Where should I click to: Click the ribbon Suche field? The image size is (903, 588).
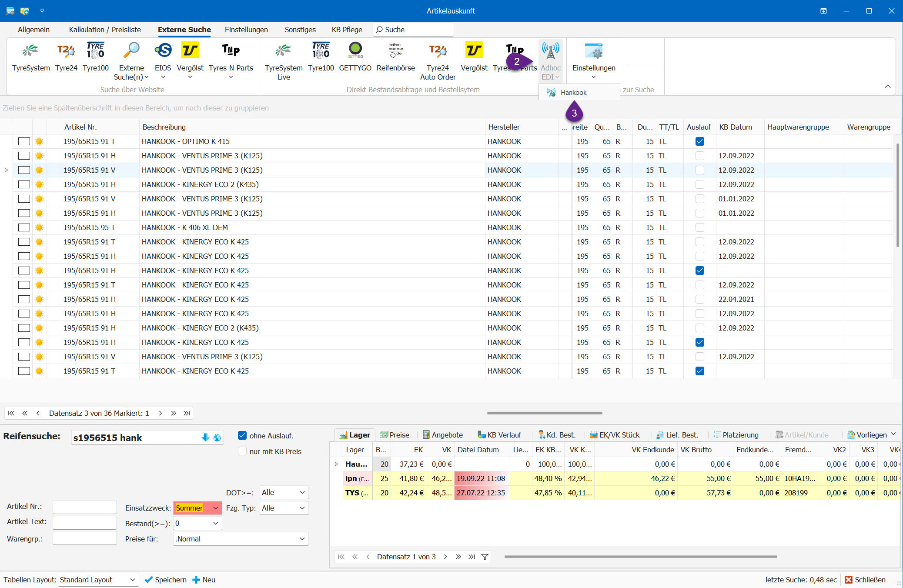(413, 30)
